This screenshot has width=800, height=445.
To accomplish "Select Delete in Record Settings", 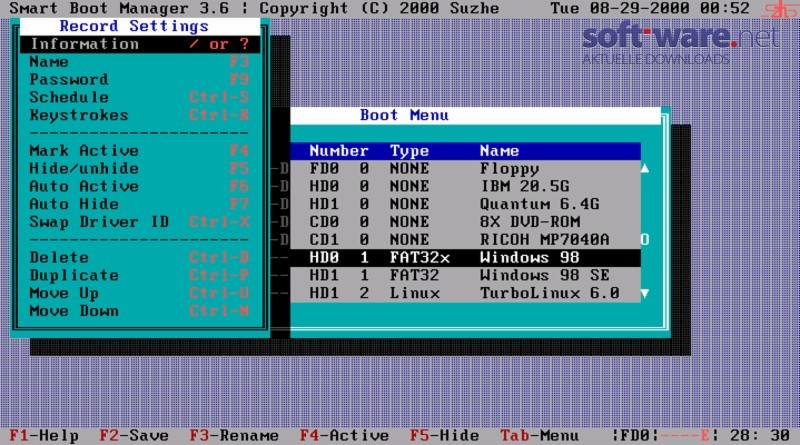I will (x=140, y=257).
